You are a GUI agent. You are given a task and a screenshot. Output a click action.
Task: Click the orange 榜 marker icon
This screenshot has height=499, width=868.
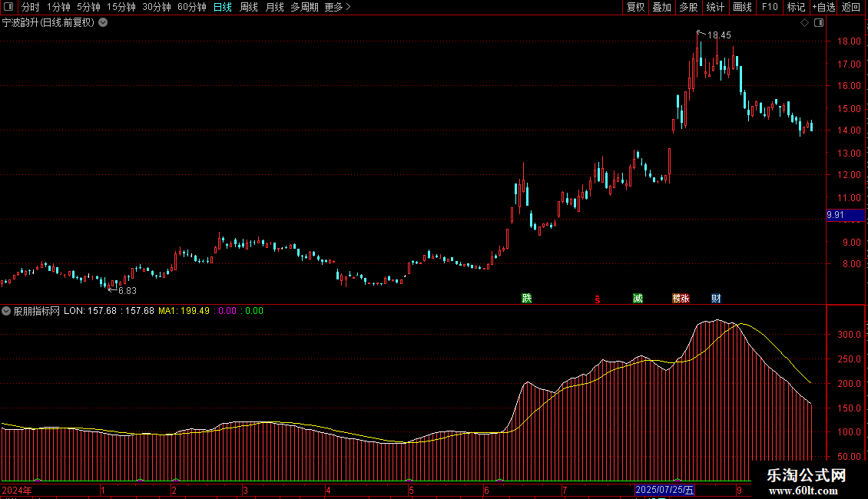coord(677,299)
